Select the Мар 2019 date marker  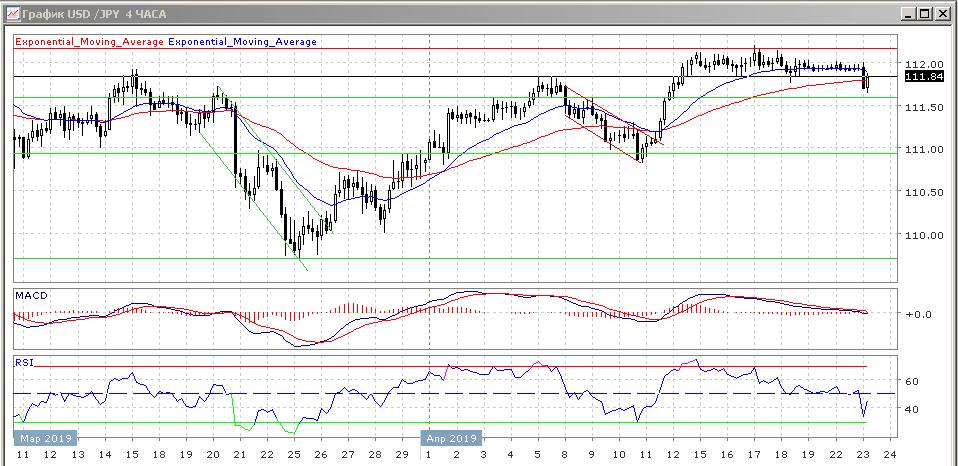click(45, 438)
